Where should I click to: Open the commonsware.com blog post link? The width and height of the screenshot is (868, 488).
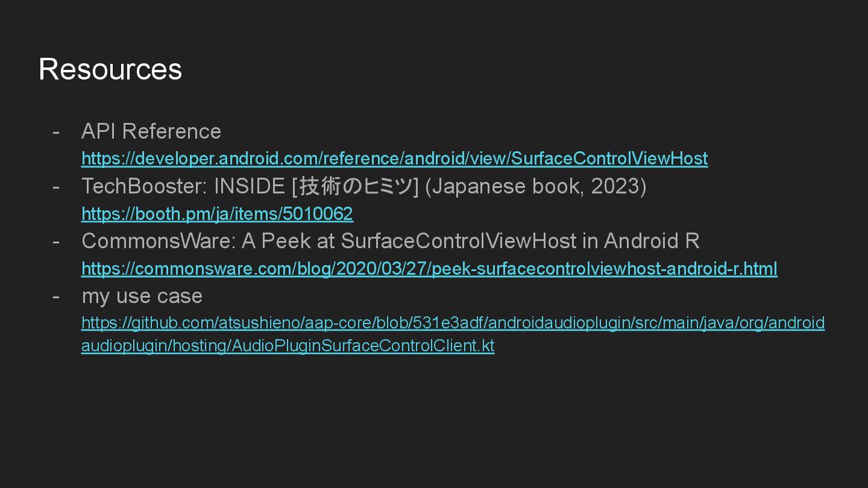(x=429, y=268)
